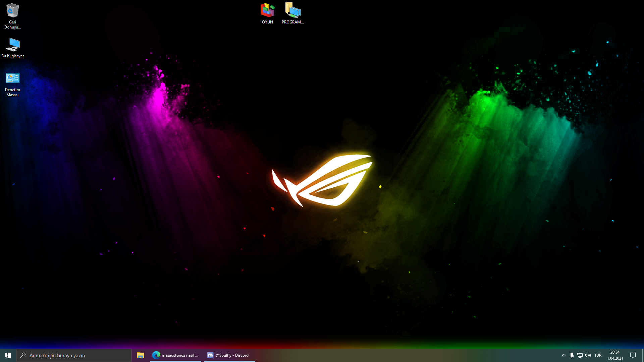Open the taskbar clock and date

pos(615,355)
